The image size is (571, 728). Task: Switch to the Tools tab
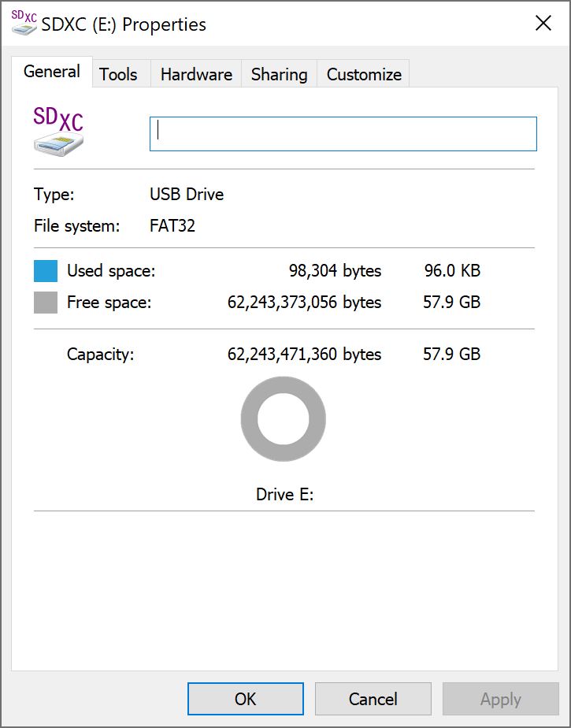coord(119,73)
